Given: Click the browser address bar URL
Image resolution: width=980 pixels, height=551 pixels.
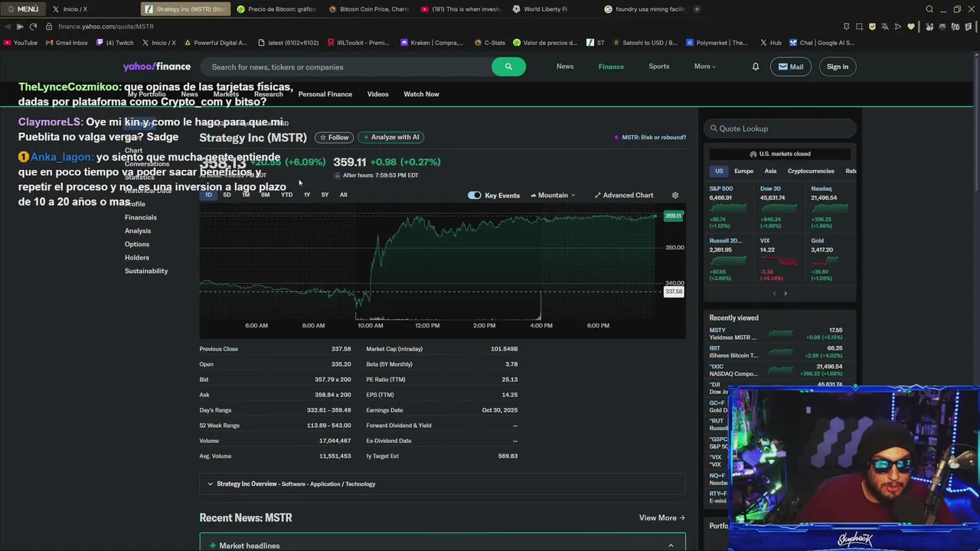Looking at the screenshot, I should pyautogui.click(x=106, y=26).
